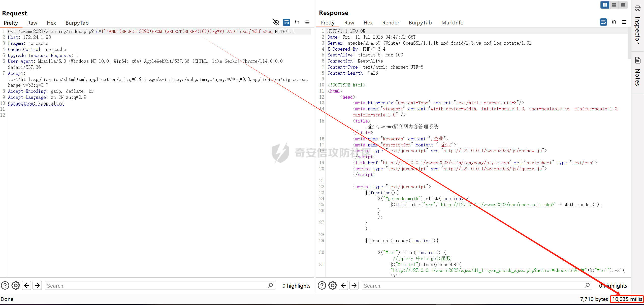Open the Inspector side panel

[638, 25]
